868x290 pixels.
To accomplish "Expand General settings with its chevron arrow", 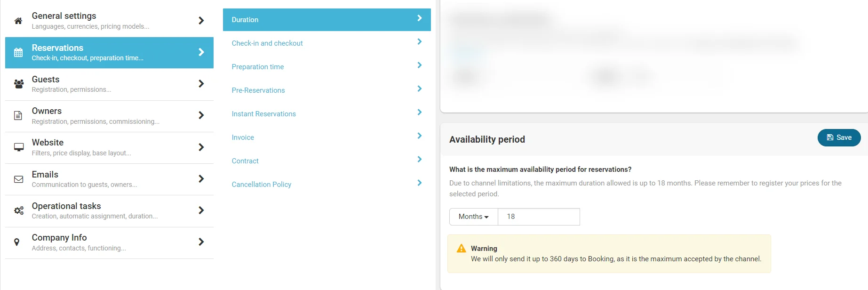I will [201, 21].
